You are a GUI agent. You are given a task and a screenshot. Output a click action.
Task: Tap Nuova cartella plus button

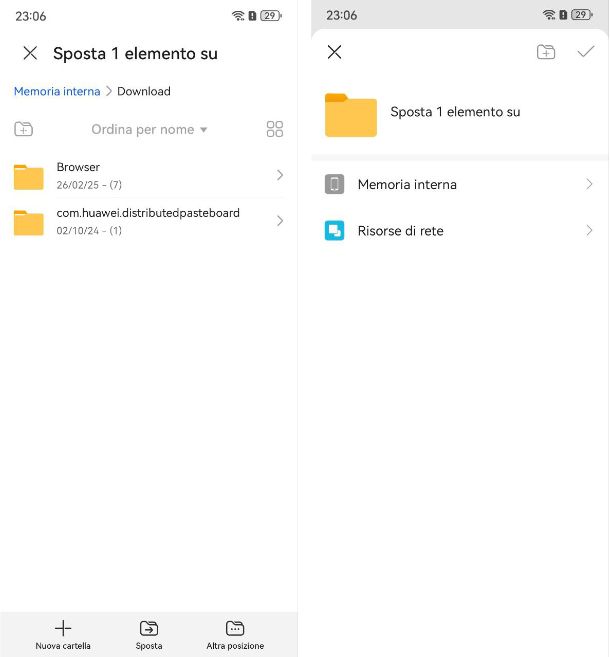[x=63, y=635]
